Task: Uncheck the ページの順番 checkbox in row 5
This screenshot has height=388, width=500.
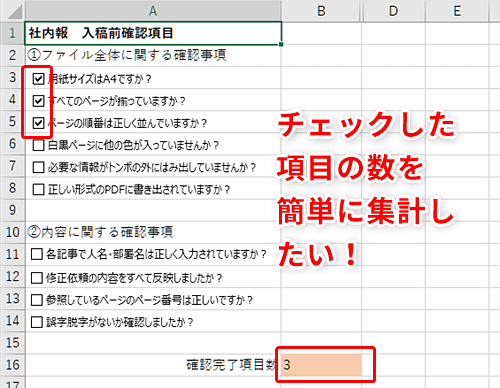Action: coord(38,123)
